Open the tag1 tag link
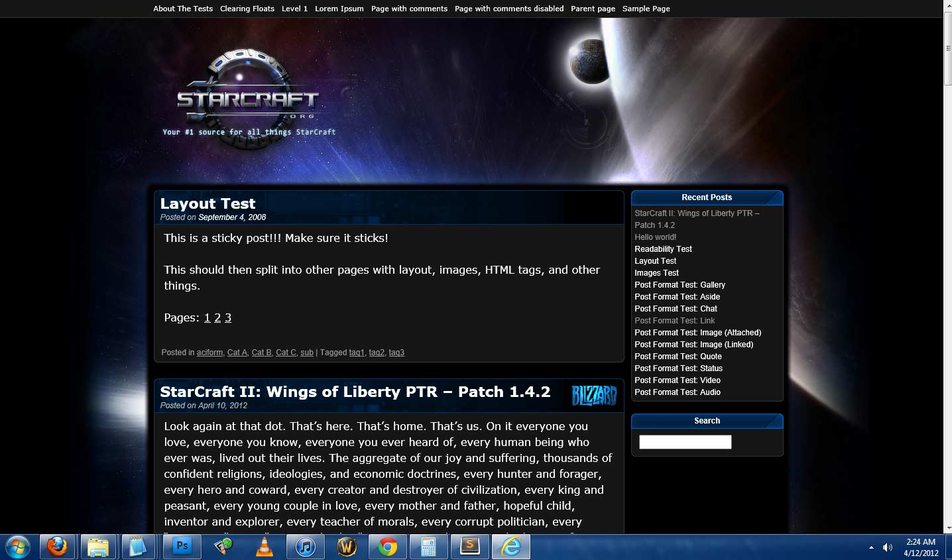The height and width of the screenshot is (560, 952). (x=357, y=353)
